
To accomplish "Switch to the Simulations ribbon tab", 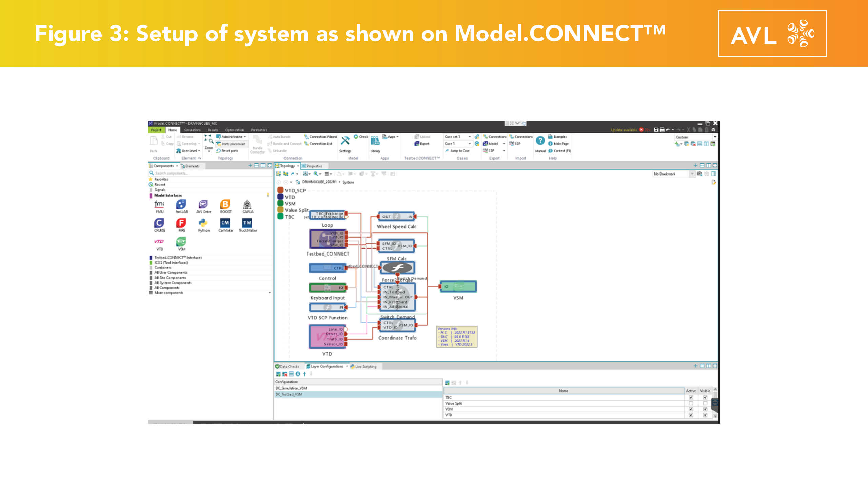I will point(192,130).
